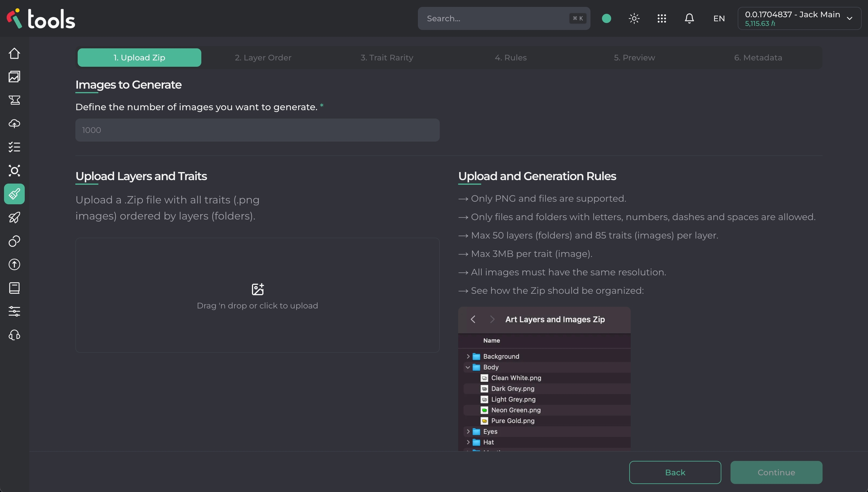868x492 pixels.
Task: Open the notifications bell
Action: pyautogui.click(x=689, y=18)
